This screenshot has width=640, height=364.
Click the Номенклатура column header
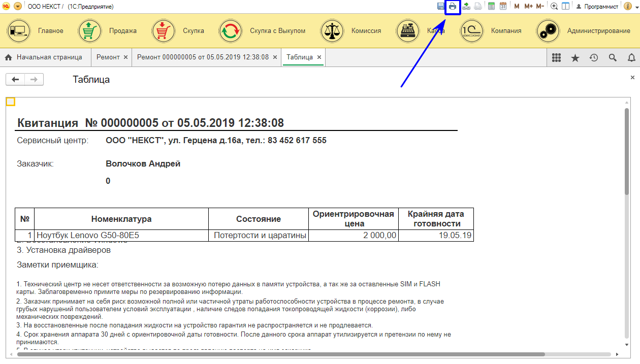coord(121,219)
